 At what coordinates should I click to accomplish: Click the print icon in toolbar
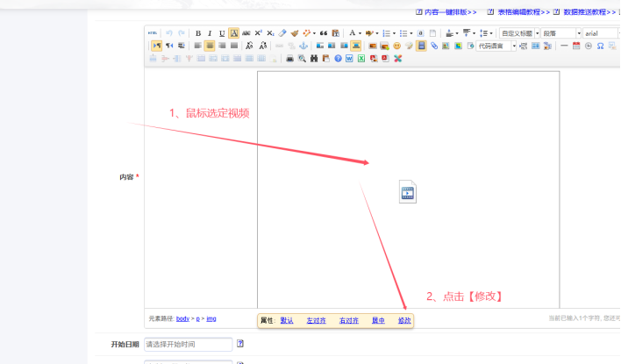point(289,59)
